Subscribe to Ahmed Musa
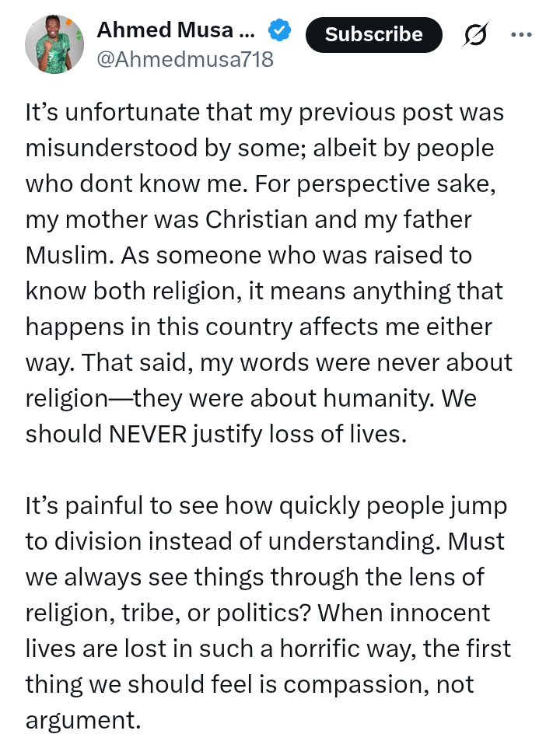 point(373,35)
